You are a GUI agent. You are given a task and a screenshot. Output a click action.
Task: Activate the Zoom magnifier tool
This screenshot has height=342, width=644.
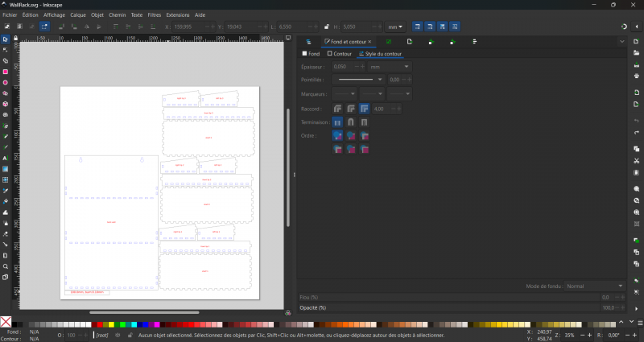(5, 266)
